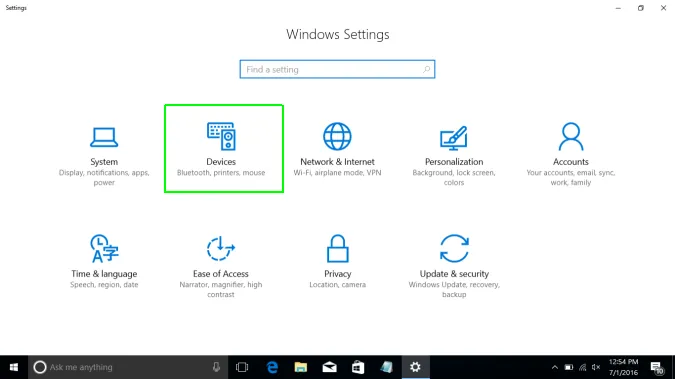This screenshot has width=675, height=379.
Task: Open the notebook app icon beside the Store
Action: 387,367
